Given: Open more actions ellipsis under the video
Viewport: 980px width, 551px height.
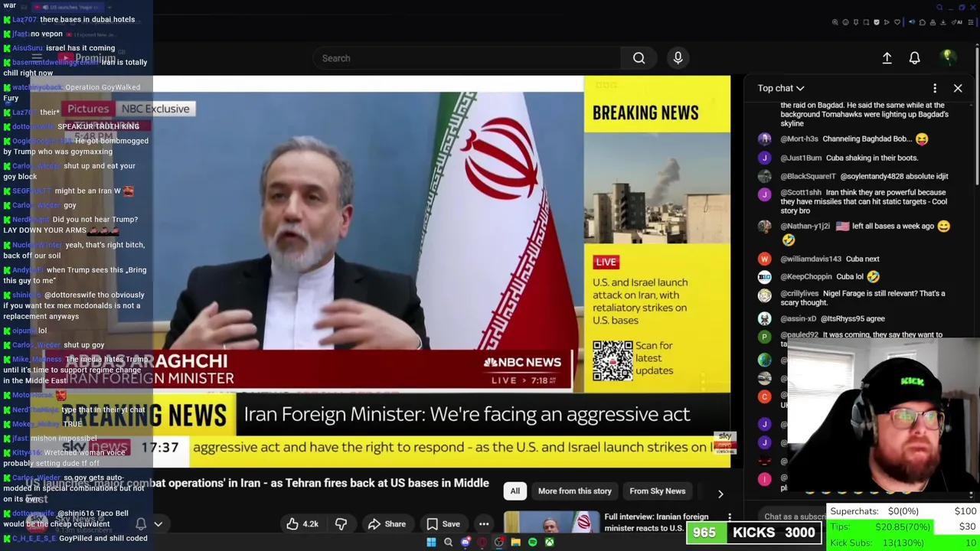Looking at the screenshot, I should pos(484,524).
